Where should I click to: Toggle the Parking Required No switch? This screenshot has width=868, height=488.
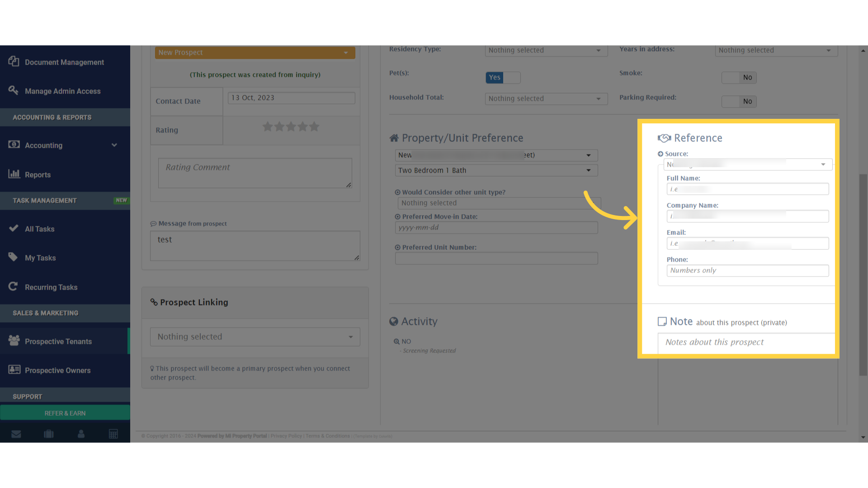(739, 102)
